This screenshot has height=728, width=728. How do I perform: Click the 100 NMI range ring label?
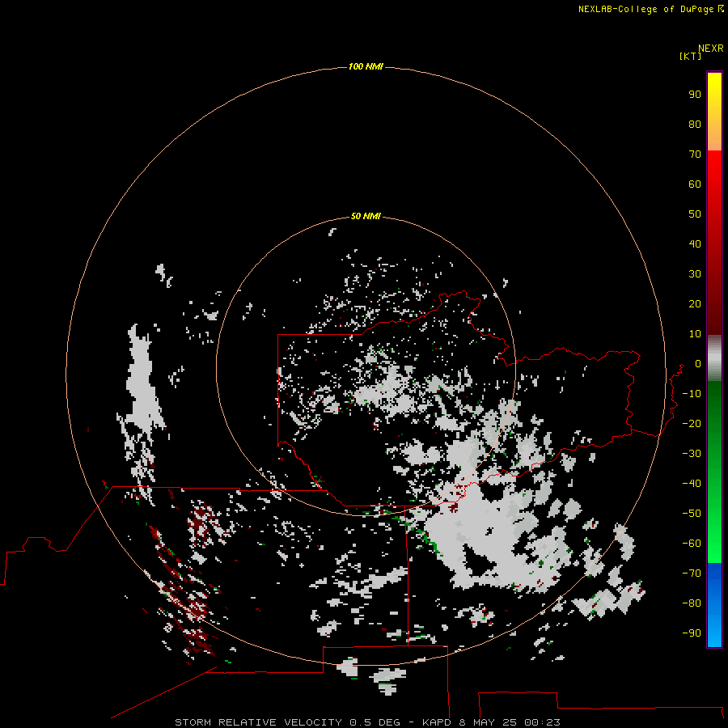click(x=366, y=66)
